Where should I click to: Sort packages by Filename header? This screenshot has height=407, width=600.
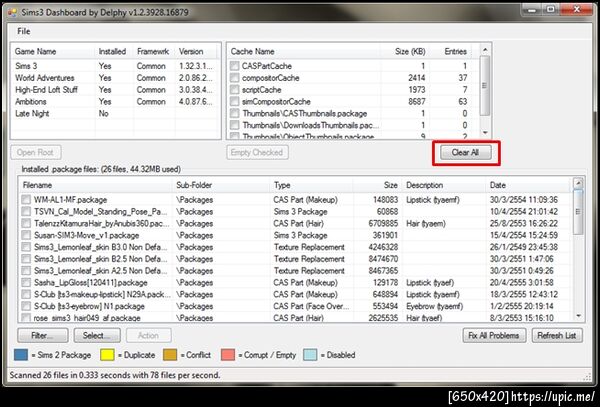click(x=95, y=185)
